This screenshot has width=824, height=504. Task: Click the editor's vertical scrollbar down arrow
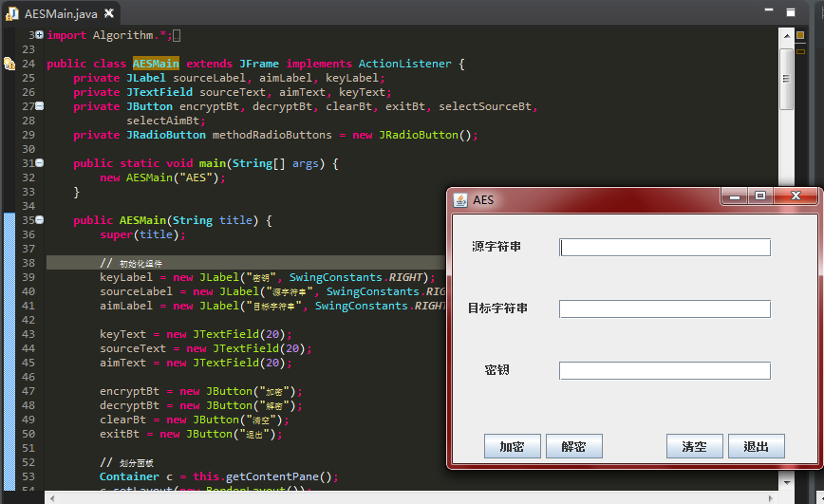(787, 482)
